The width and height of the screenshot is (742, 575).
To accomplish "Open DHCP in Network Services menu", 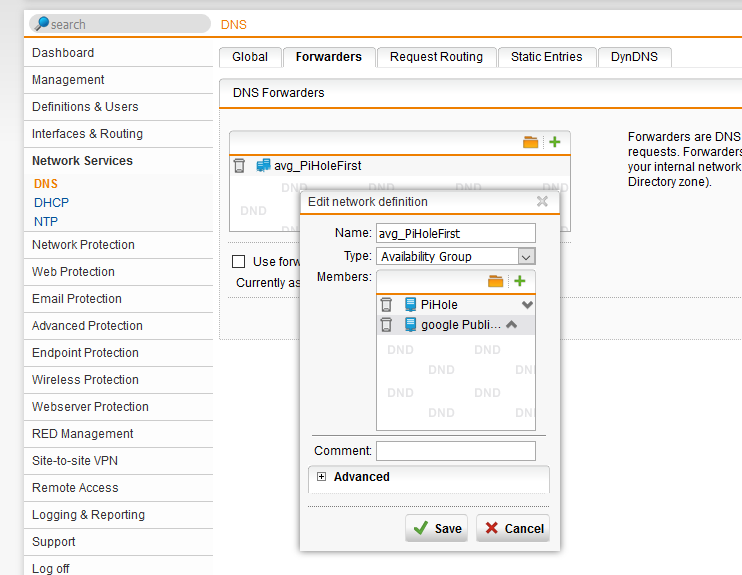I will [x=51, y=202].
